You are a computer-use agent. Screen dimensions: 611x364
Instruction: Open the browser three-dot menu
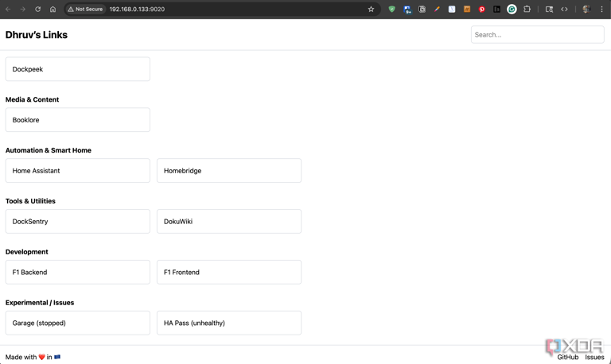tap(601, 10)
